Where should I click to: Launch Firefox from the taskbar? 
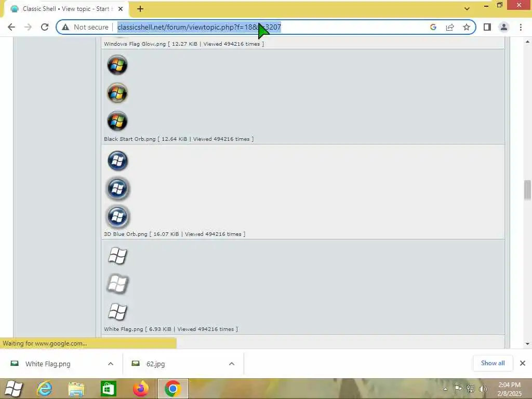(140, 389)
